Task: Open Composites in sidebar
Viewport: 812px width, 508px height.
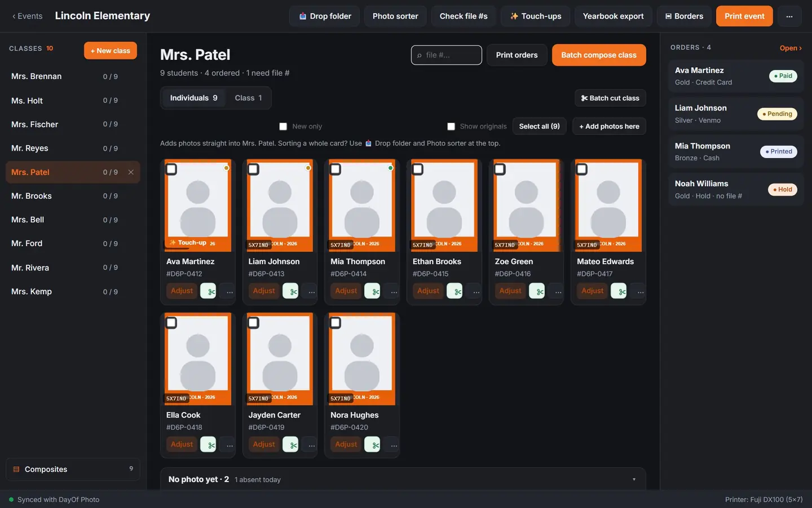Action: coord(73,469)
